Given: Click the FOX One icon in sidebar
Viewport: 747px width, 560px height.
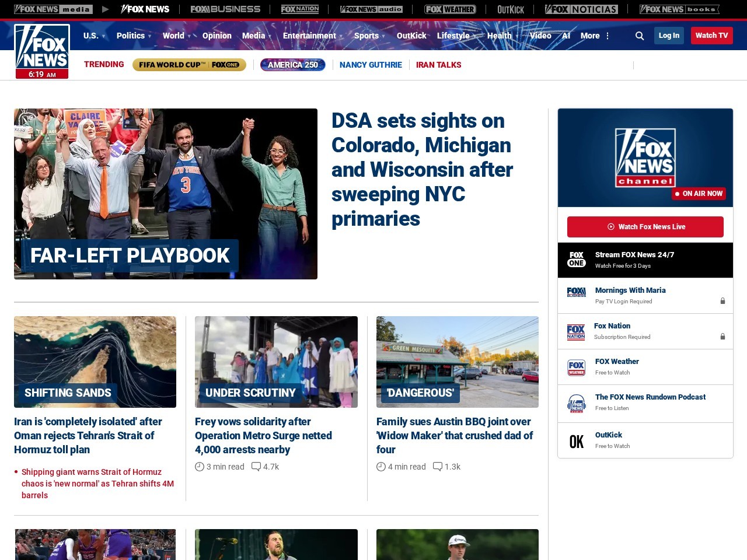Looking at the screenshot, I should click(577, 260).
